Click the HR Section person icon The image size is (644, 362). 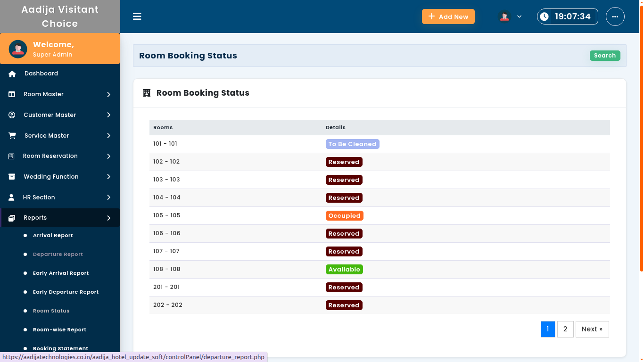pos(12,197)
